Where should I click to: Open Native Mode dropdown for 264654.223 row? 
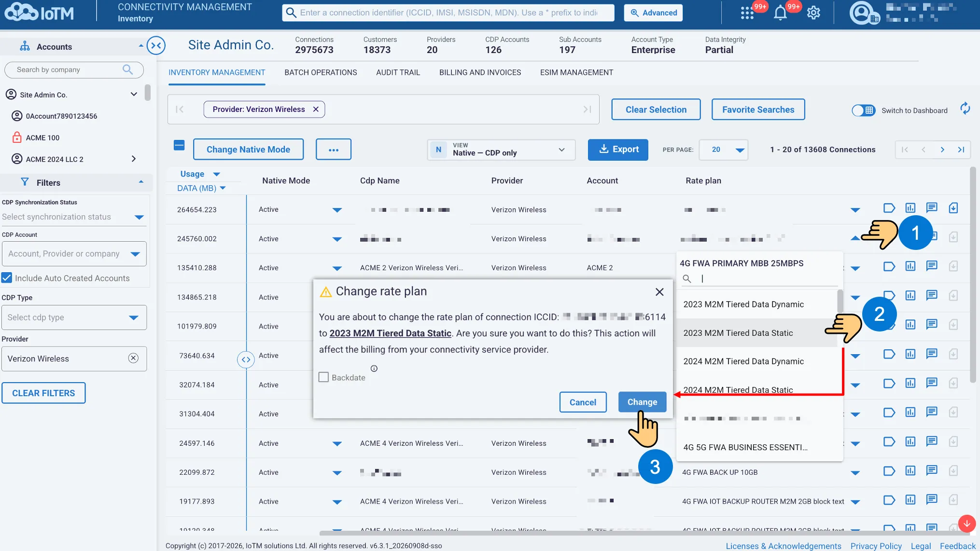(337, 210)
